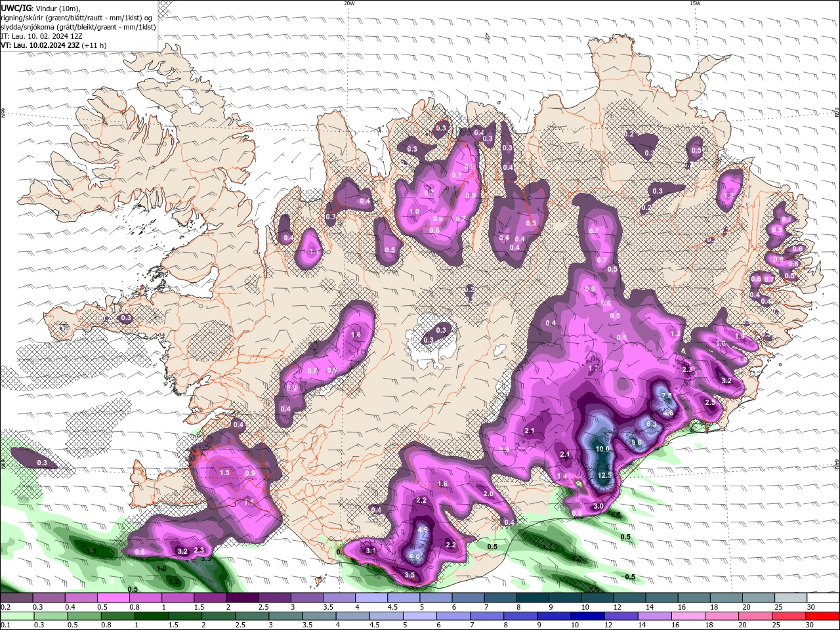Click the '2.3' value on Reykjanes peninsula
Screen dimensions: 840x630
(199, 550)
